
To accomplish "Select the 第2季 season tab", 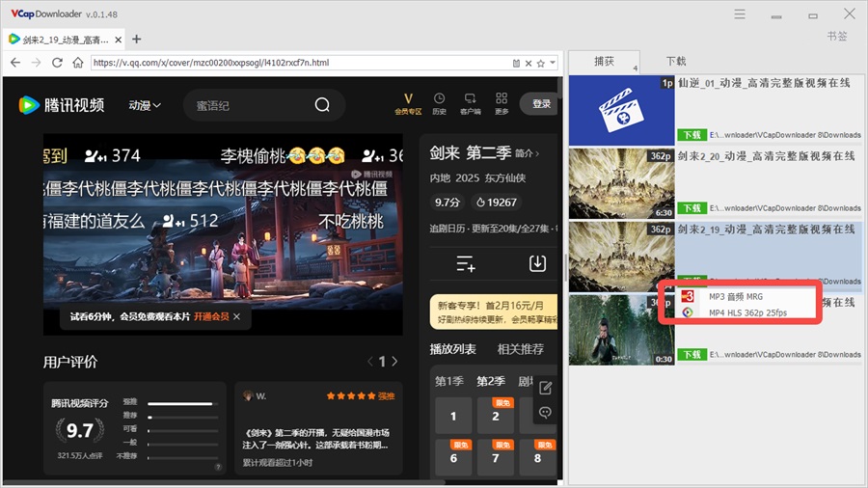I will pyautogui.click(x=491, y=381).
